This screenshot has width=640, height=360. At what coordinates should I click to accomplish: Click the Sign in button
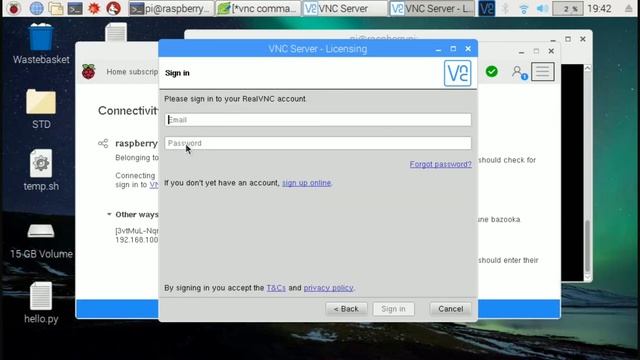[393, 309]
